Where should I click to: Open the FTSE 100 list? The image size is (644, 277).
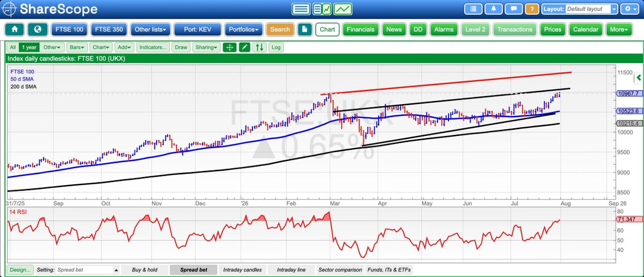69,30
